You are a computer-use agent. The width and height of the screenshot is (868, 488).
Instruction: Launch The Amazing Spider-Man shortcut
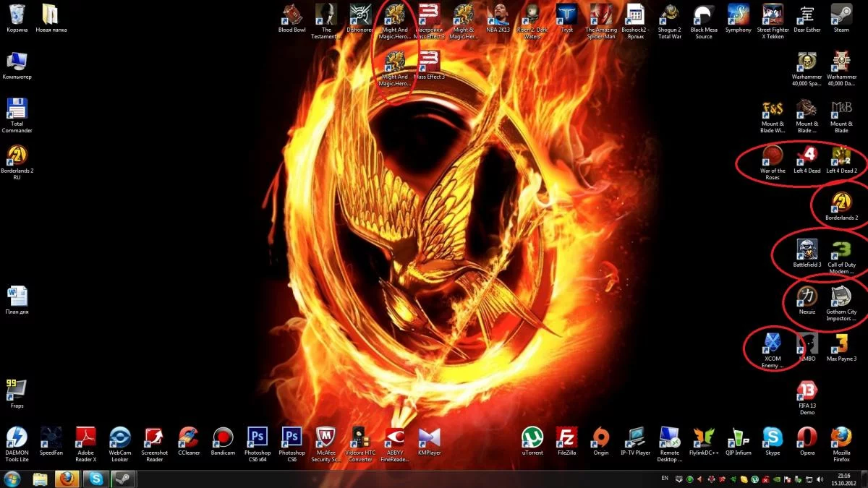(601, 22)
